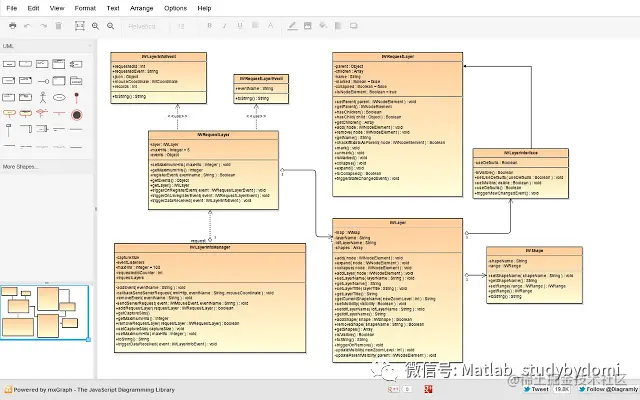Open the View menu
This screenshot has height=400, width=640.
(x=57, y=8)
